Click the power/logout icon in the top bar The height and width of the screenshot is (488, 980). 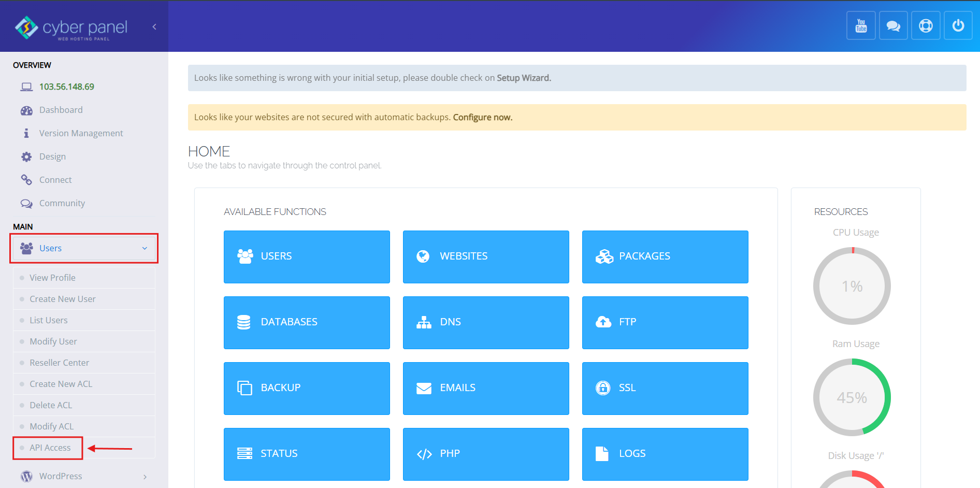pos(958,25)
